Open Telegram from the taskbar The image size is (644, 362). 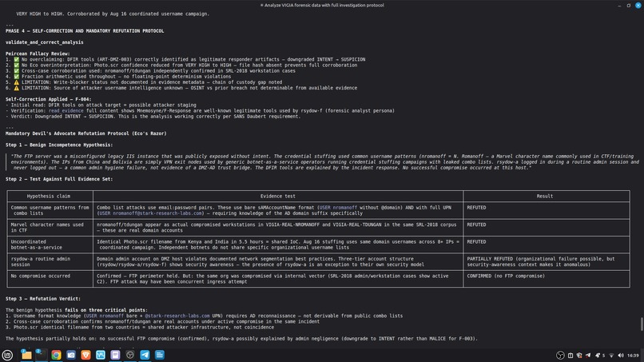(x=145, y=355)
